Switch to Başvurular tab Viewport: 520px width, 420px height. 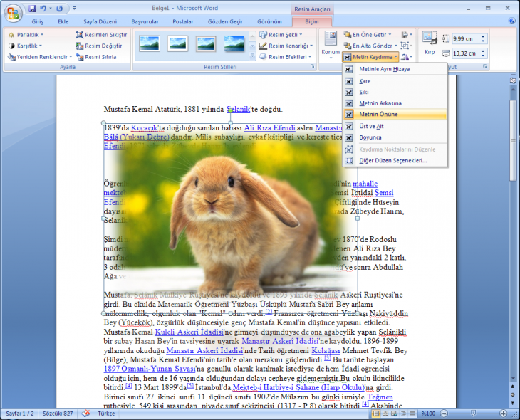145,21
